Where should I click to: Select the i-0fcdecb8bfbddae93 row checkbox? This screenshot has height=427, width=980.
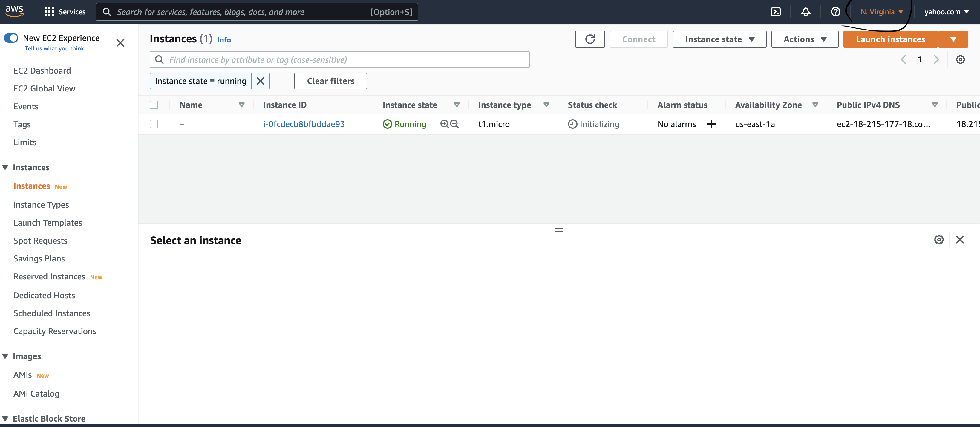coord(154,124)
